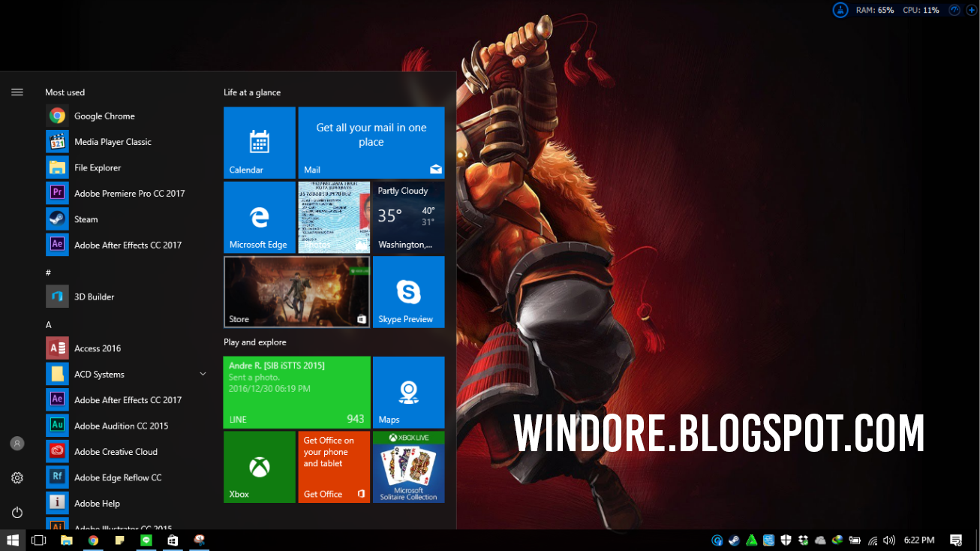Screen dimensions: 980x551
Task: Launch Adobe Creative Cloud
Action: tap(126, 452)
